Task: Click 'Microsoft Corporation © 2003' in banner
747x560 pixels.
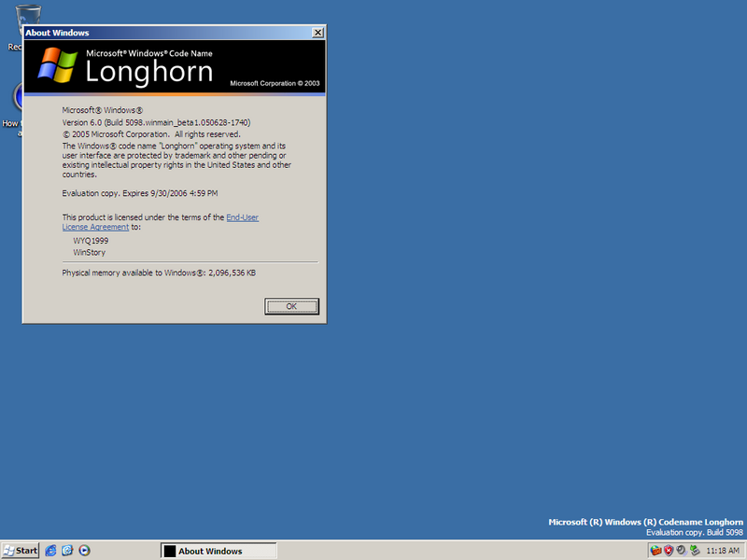Action: (275, 83)
